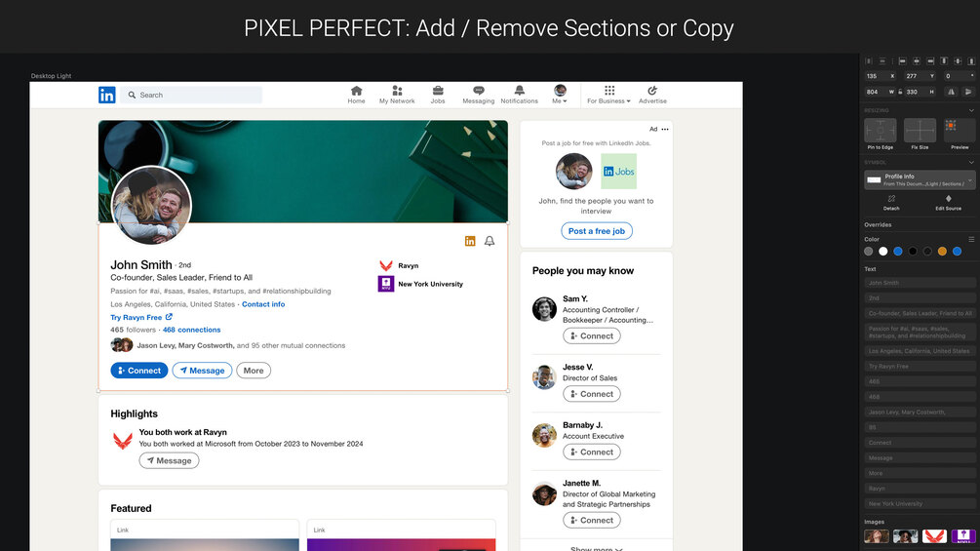Open the LinkedIn logo home icon
Screen dimensions: 980x551
pyautogui.click(x=107, y=95)
